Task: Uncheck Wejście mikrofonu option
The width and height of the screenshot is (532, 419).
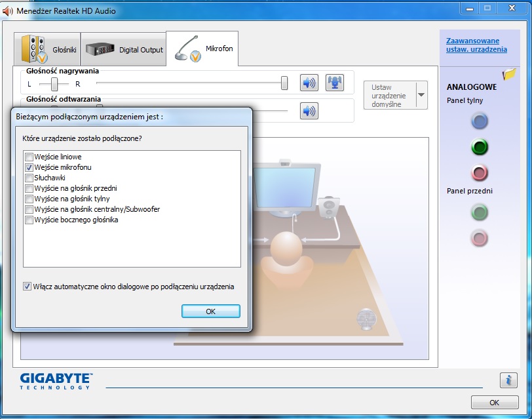Action: click(29, 167)
